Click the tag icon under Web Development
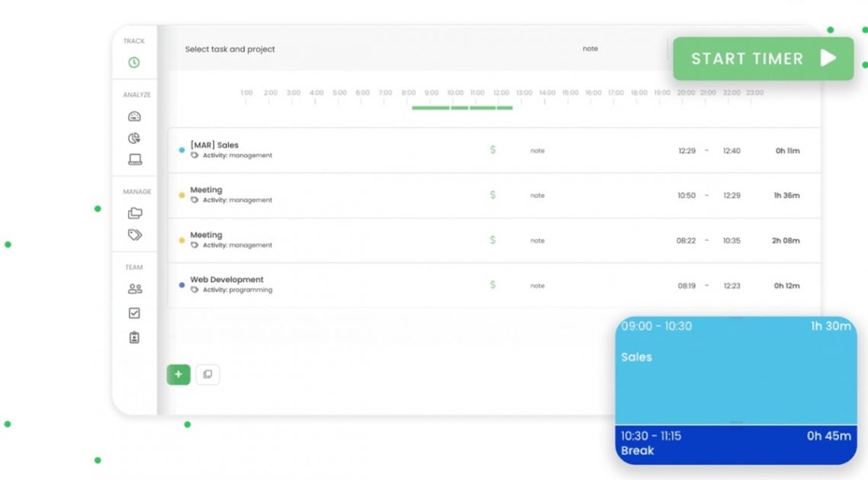 194,290
